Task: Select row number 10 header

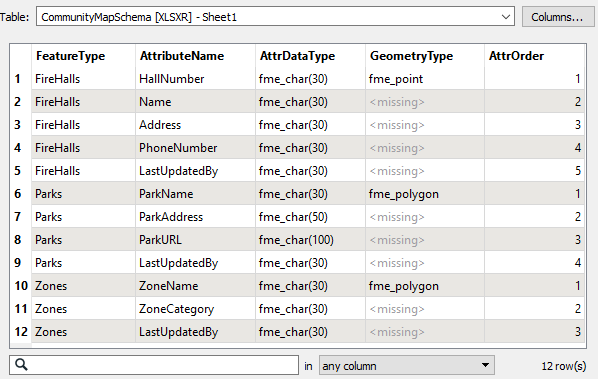Action: [21, 286]
